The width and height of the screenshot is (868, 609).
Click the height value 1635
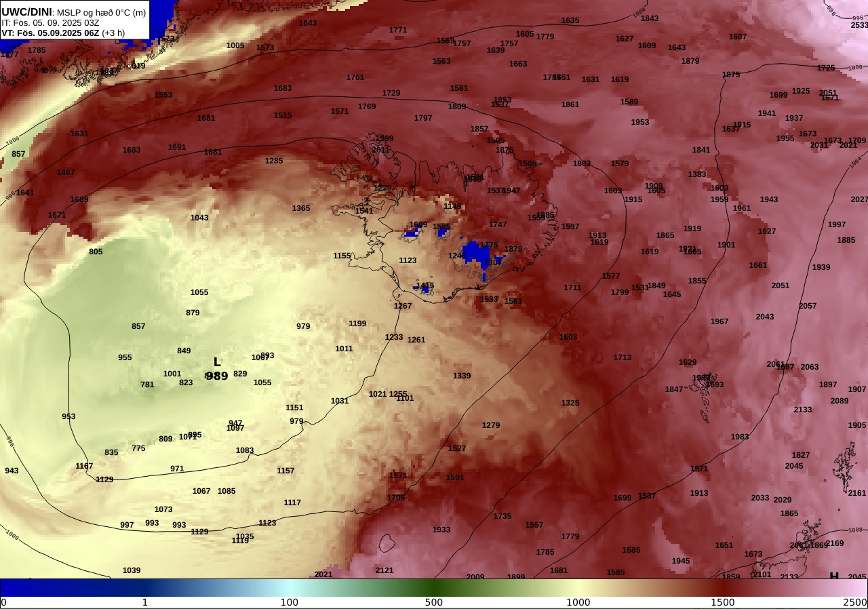coord(570,20)
